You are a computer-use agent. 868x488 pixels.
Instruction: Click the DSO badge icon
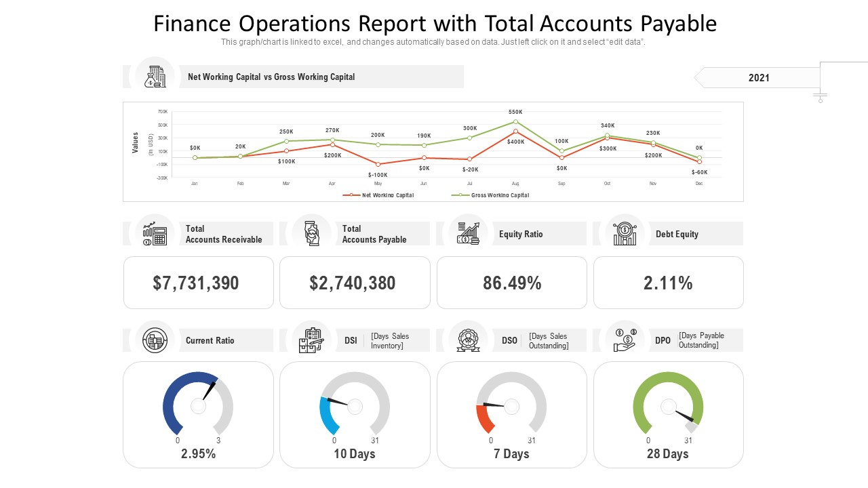468,340
